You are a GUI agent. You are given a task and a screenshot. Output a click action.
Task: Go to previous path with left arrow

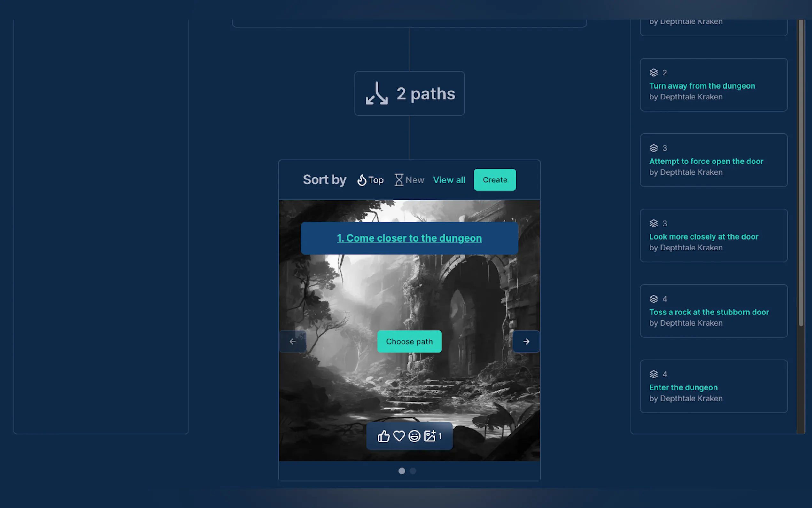[x=293, y=341]
